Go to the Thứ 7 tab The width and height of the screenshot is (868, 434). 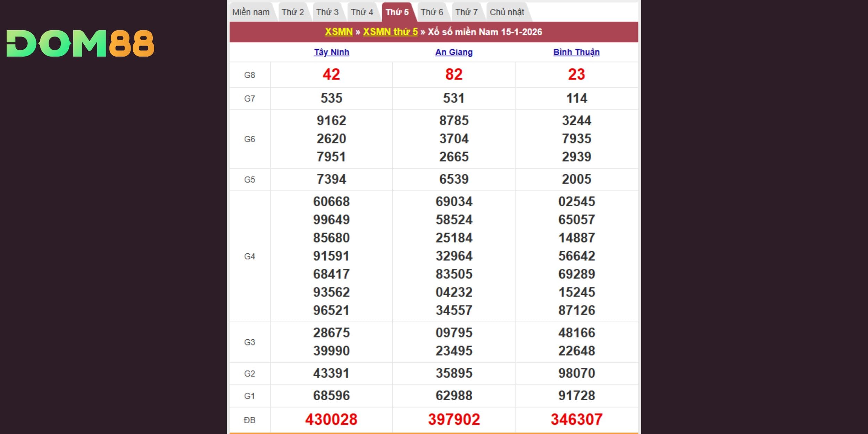coord(466,12)
